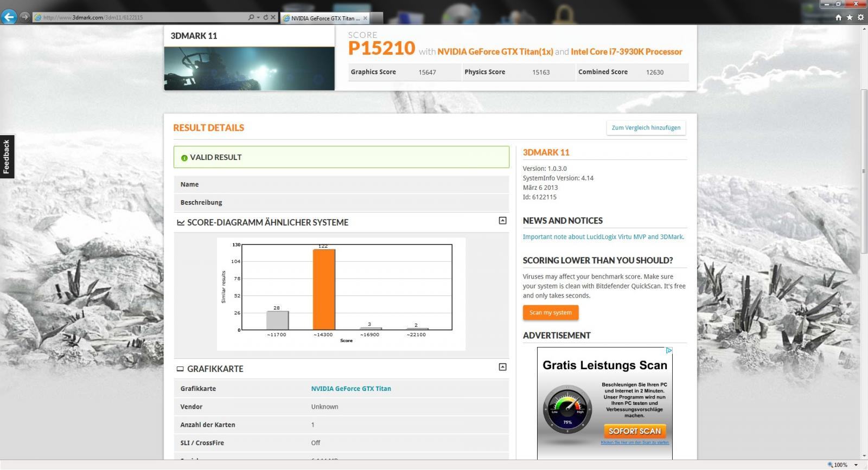Screen dimensions: 868x470
Task: Click the orange ~14300 score bar
Action: [324, 289]
